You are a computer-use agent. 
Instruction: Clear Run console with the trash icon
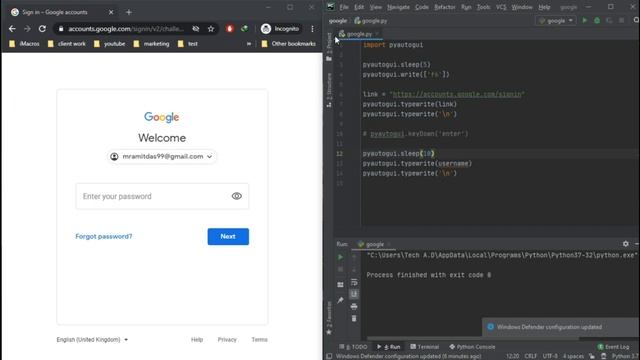(354, 318)
